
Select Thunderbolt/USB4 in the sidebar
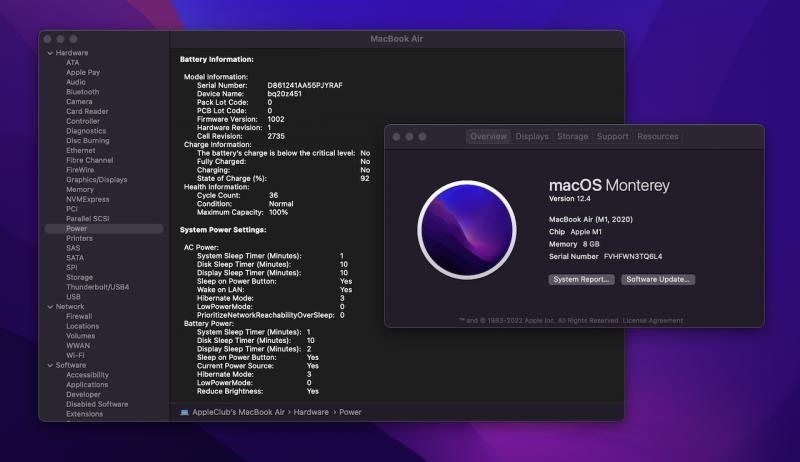pyautogui.click(x=97, y=287)
